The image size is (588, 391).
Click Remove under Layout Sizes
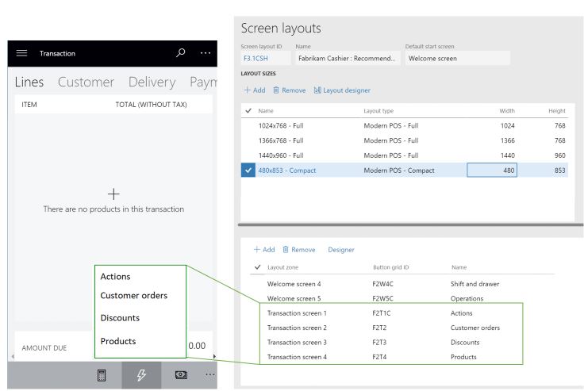tap(289, 90)
